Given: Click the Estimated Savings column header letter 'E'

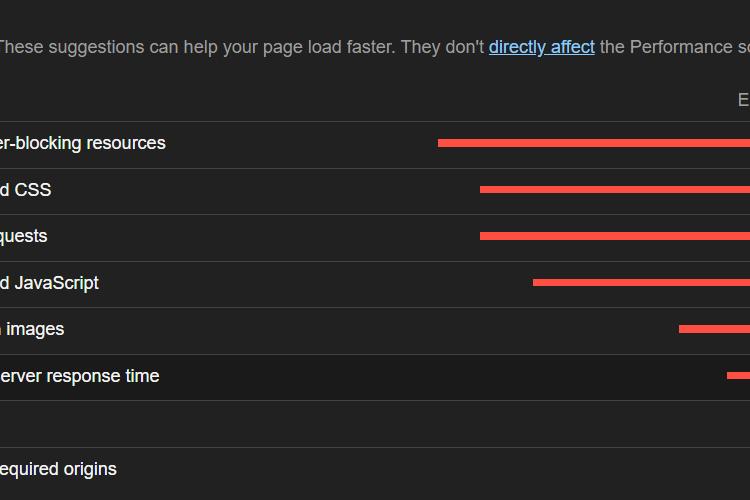Looking at the screenshot, I should coord(743,100).
